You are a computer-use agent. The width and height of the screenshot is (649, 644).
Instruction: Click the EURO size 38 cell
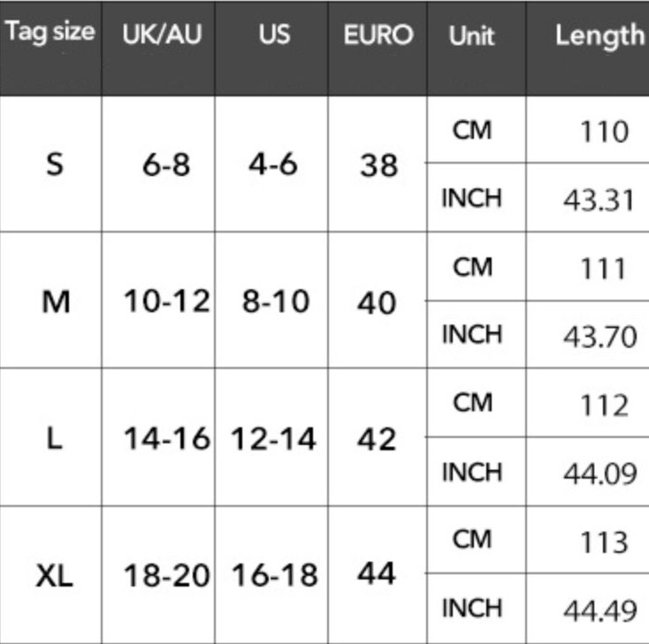point(378,165)
